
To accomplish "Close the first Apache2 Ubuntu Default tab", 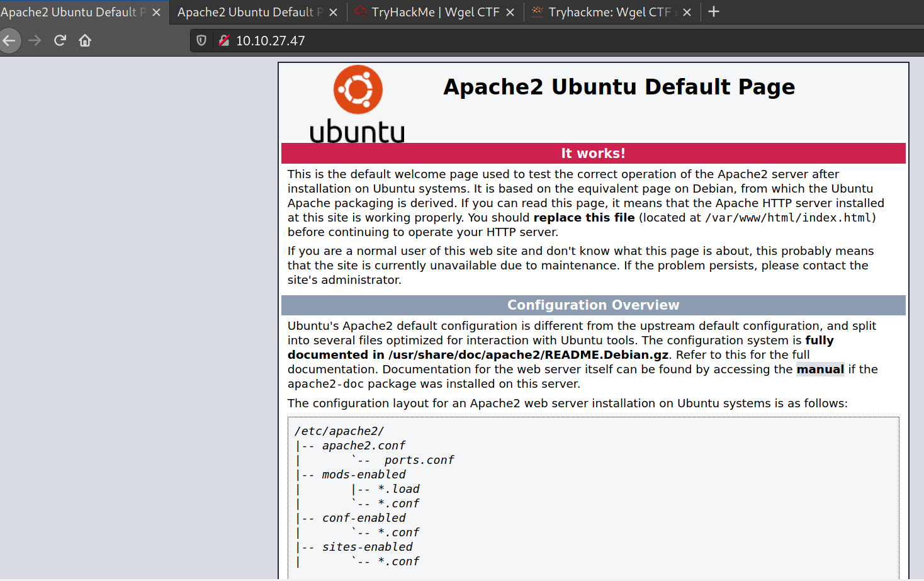I will 156,13.
